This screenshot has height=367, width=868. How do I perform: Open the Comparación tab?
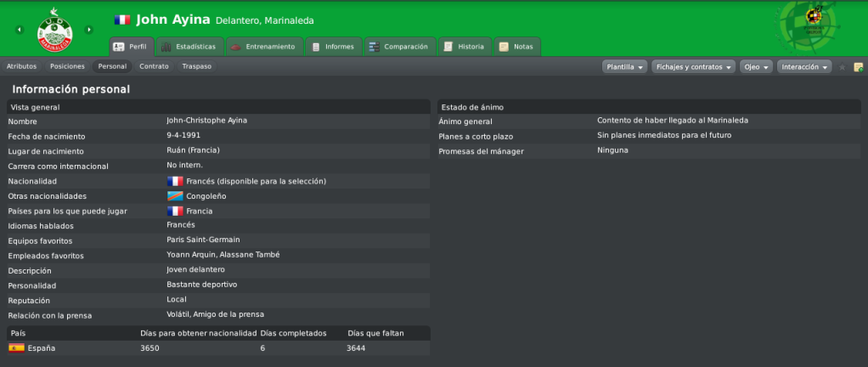point(399,47)
